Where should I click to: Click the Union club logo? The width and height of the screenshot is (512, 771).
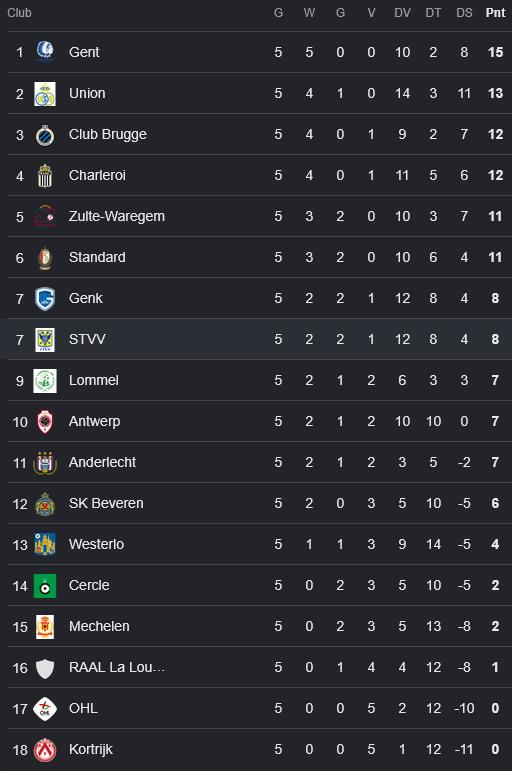(45, 93)
